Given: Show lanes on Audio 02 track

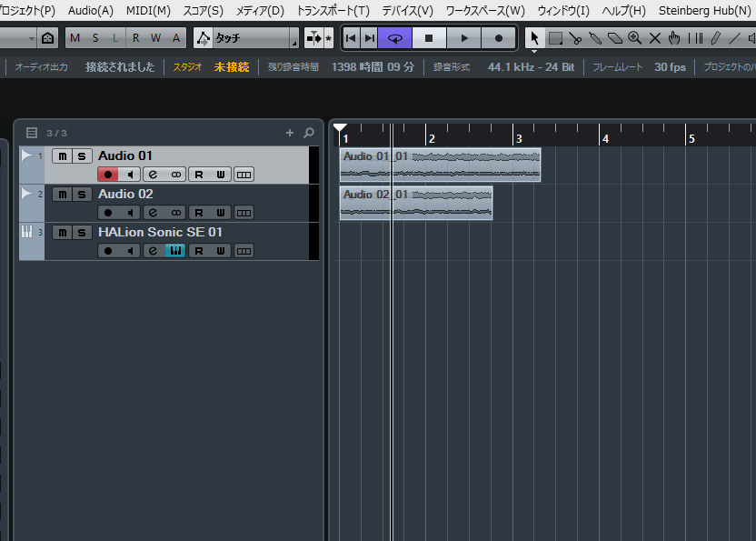Looking at the screenshot, I should (244, 213).
